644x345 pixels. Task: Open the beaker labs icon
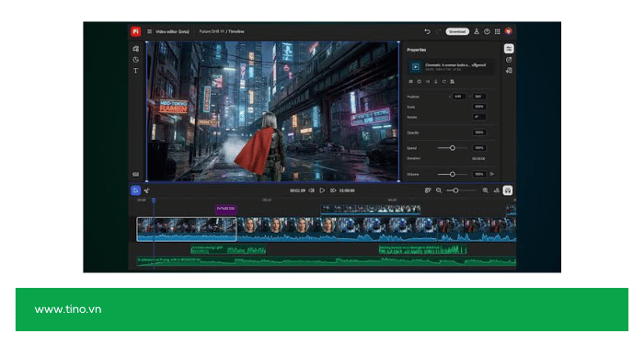click(x=477, y=31)
